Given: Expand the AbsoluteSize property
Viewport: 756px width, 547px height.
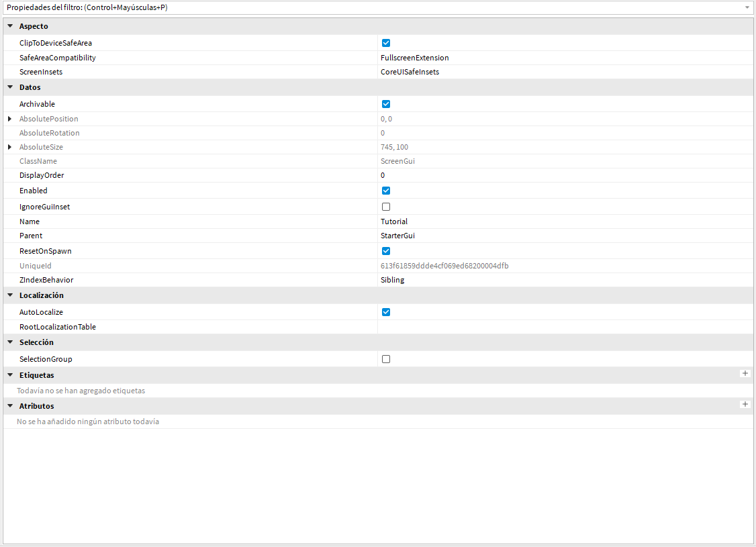Looking at the screenshot, I should tap(9, 146).
